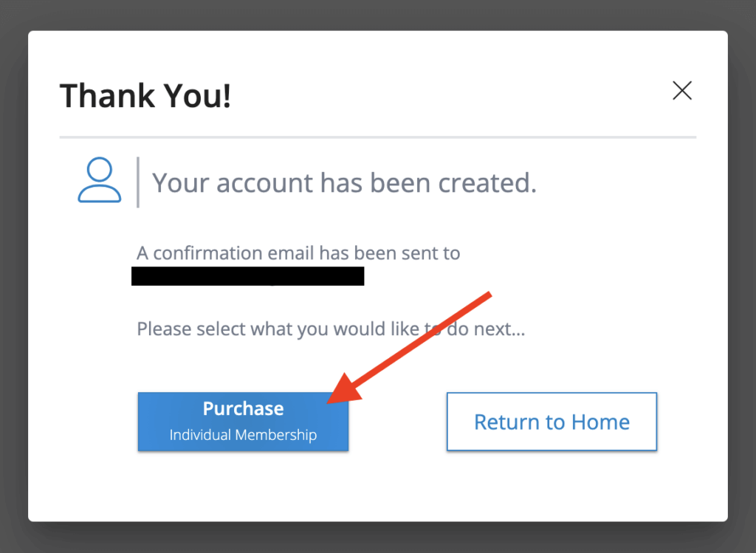
Task: Click the horizontal separator under the title
Action: pos(377,137)
